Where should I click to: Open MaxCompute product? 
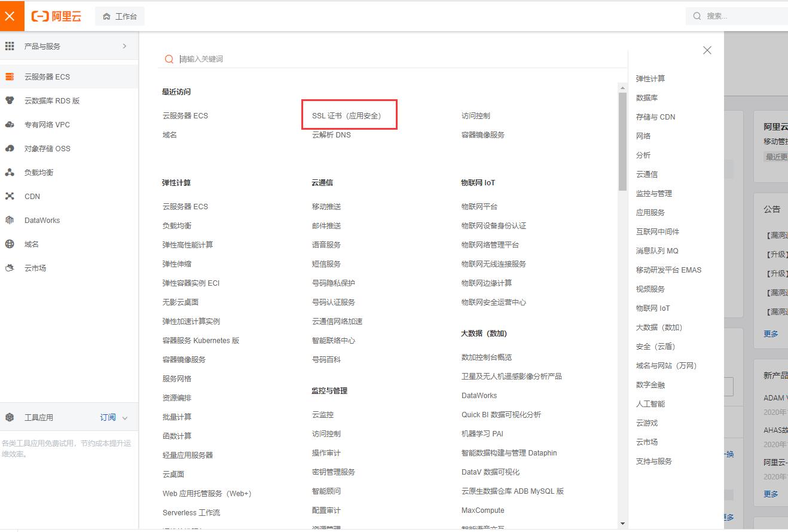[x=483, y=510]
